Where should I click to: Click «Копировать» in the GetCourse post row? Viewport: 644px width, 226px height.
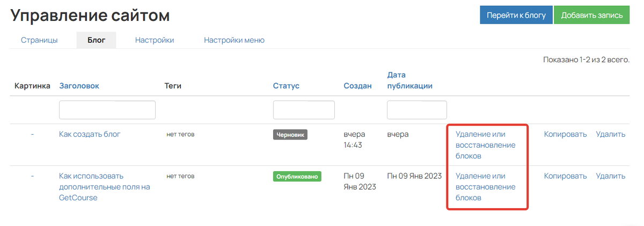click(x=566, y=176)
